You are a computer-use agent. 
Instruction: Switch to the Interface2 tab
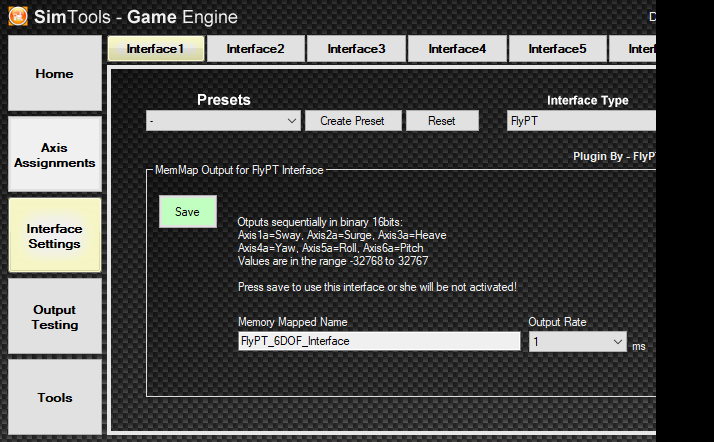256,49
